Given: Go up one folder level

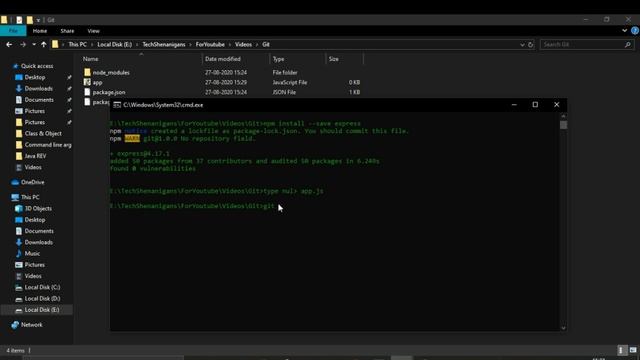Looking at the screenshot, I should pos(44,44).
